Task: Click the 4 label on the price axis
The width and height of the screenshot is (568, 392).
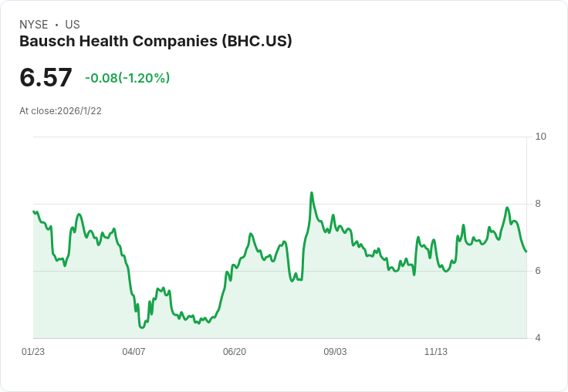Action: tap(538, 338)
